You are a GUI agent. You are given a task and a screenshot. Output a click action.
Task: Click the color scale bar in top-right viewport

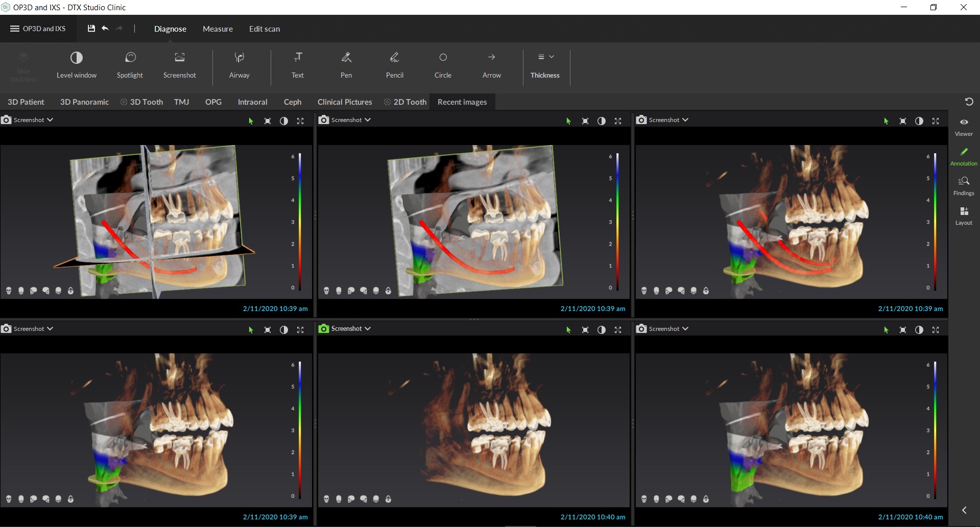pos(935,222)
